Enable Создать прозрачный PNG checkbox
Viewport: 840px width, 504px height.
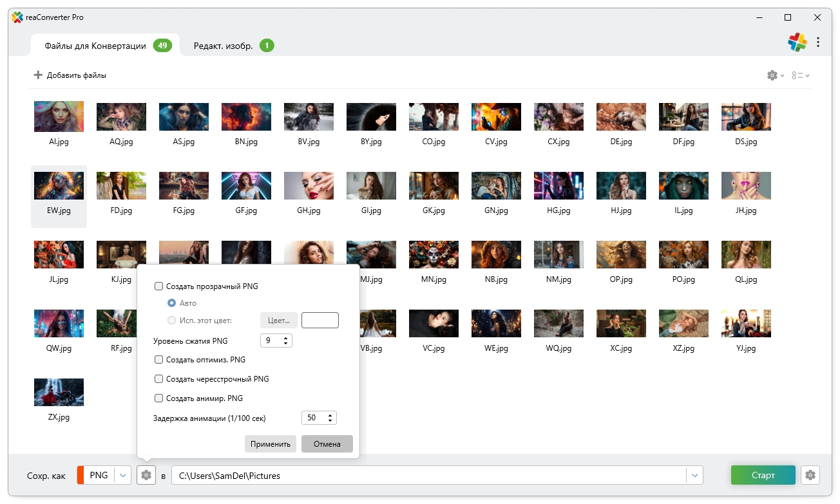click(159, 286)
